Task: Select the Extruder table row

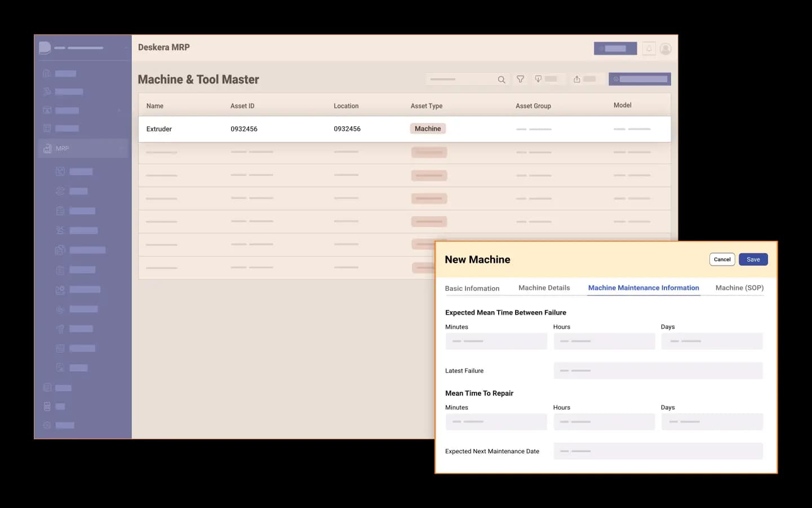Action: 404,129
